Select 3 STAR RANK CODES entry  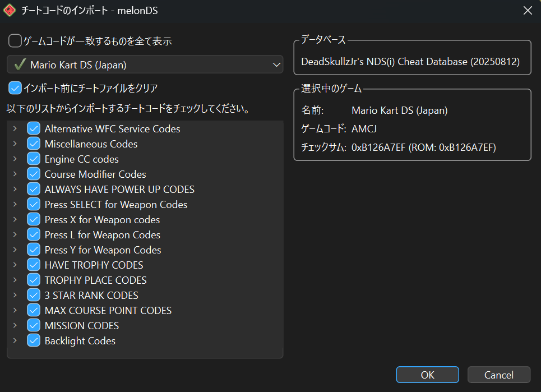click(x=91, y=296)
